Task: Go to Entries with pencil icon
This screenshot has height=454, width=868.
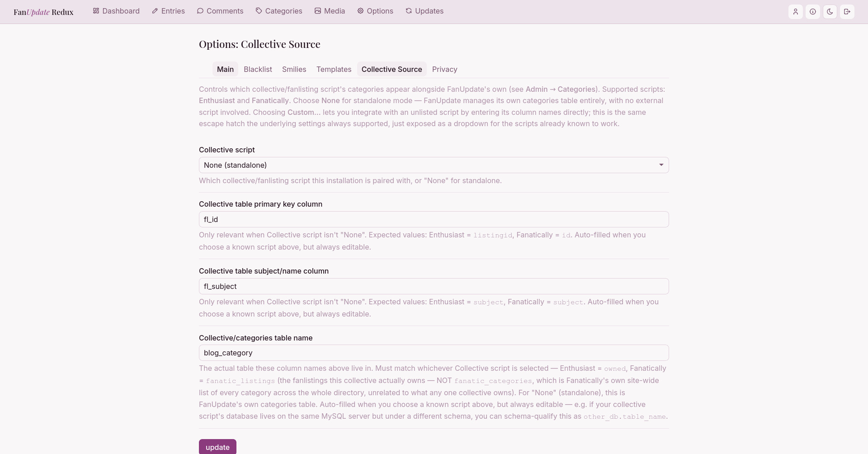Action: 169,11
